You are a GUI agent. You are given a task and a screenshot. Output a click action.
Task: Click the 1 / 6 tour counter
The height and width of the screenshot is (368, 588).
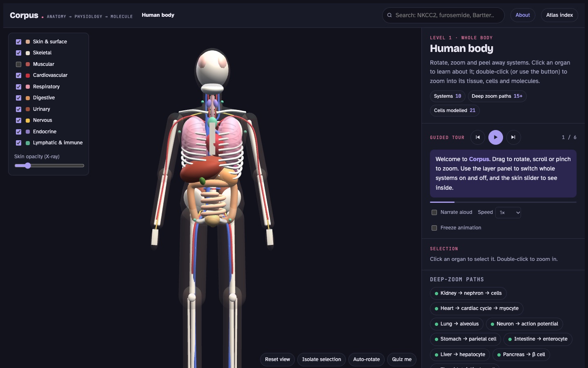(569, 137)
